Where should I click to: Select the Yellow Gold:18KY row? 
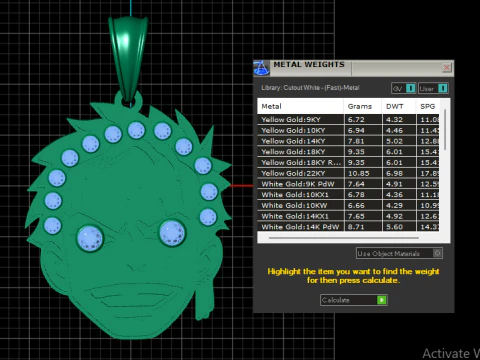[x=348, y=152]
